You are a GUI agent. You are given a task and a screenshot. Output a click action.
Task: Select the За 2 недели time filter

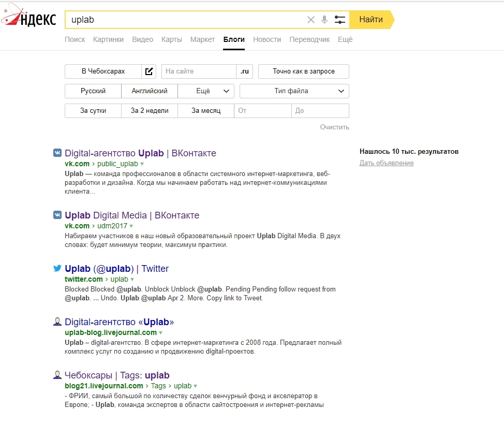pos(150,111)
